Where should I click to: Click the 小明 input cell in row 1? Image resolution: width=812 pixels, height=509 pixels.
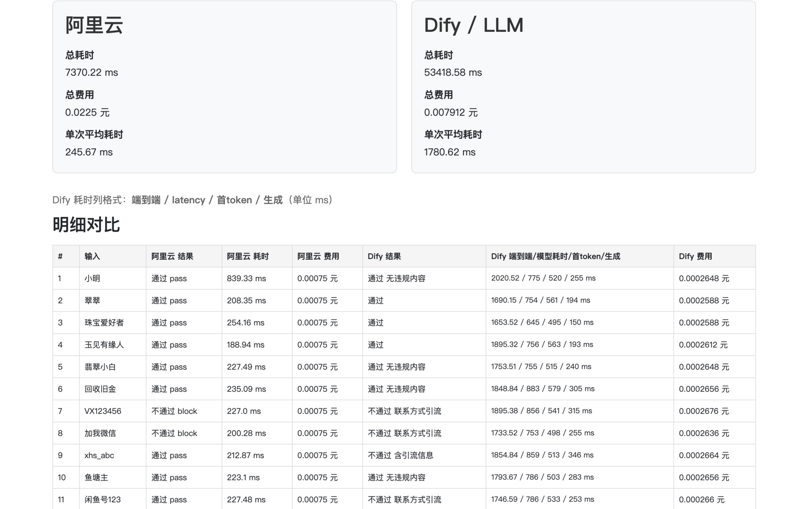coord(92,279)
